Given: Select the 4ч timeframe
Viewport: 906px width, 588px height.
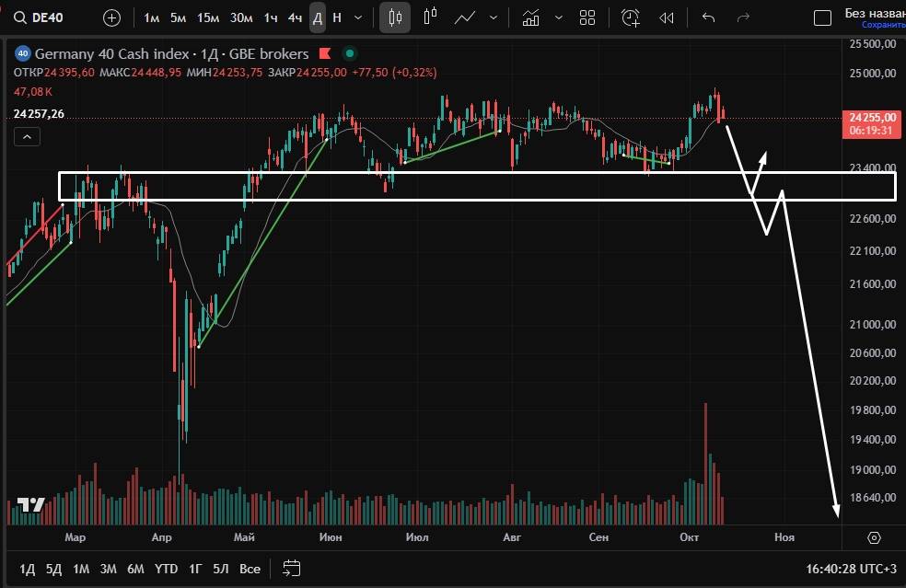Looking at the screenshot, I should [x=295, y=17].
